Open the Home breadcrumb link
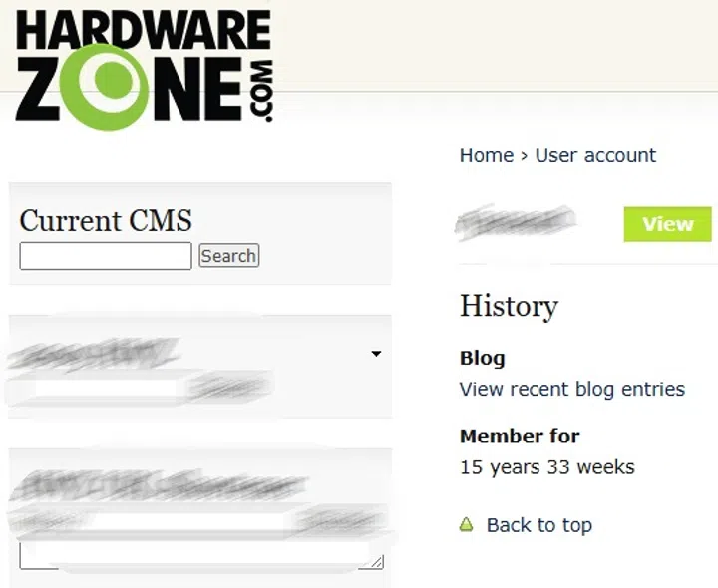 click(487, 155)
